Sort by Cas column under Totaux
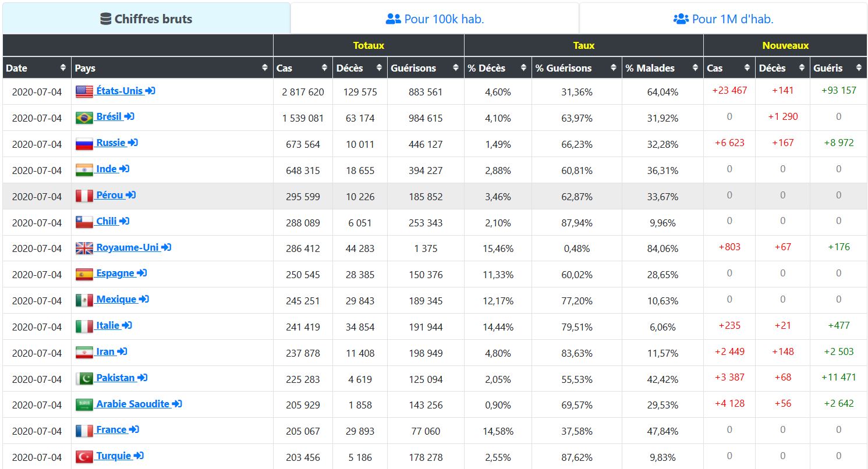Viewport: 868px width, 469px height. pyautogui.click(x=303, y=68)
